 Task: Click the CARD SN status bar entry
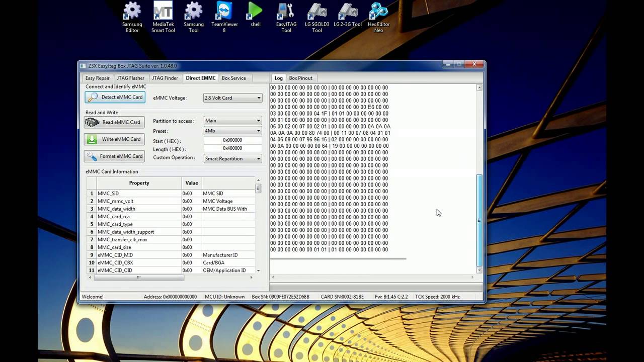click(x=342, y=297)
